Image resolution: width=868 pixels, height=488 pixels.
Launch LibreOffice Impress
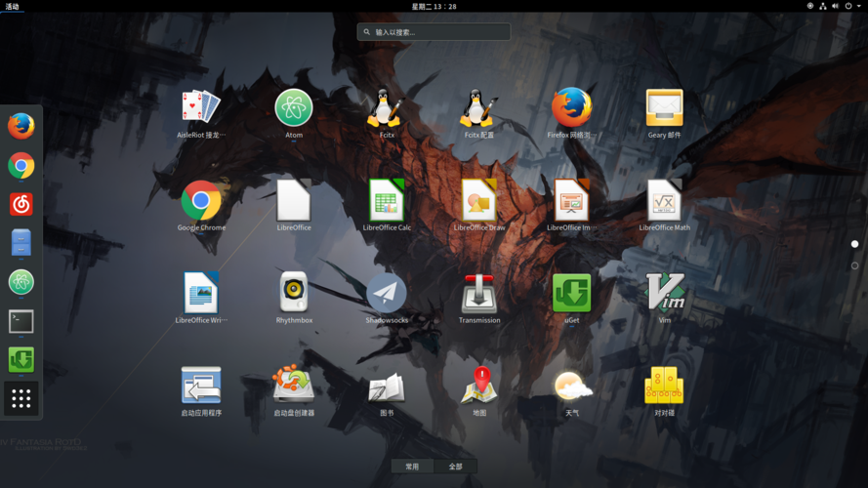click(x=572, y=206)
